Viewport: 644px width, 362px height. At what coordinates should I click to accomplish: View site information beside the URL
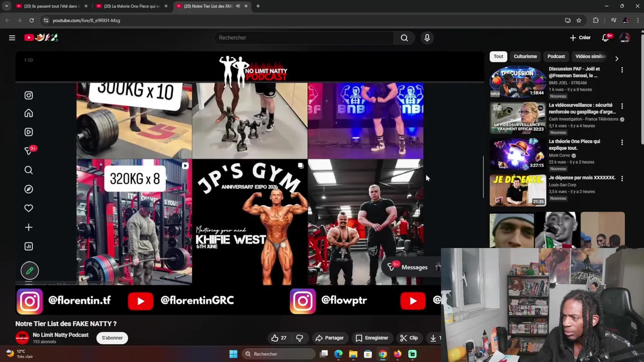46,20
